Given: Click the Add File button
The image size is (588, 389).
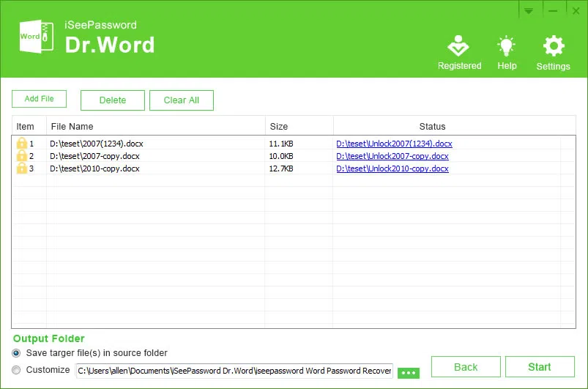Looking at the screenshot, I should 39,99.
